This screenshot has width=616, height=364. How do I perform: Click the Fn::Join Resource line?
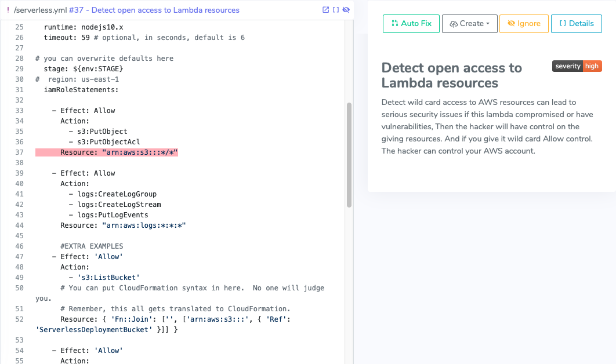click(x=163, y=325)
